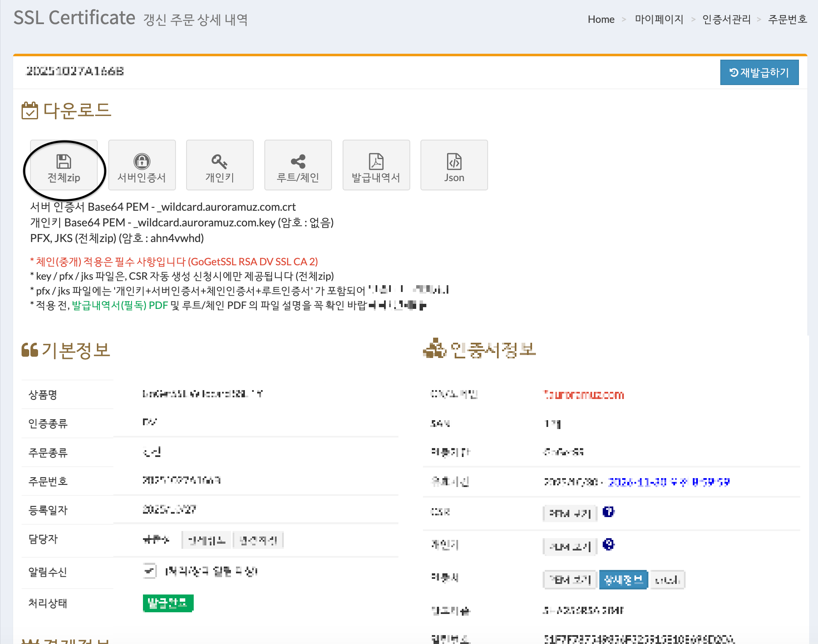
Task: Click the certificate row PEM view button
Action: coord(570,580)
